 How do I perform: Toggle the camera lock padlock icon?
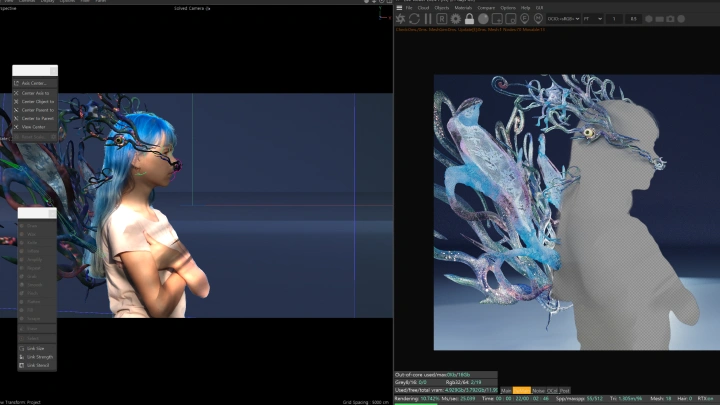tap(469, 19)
